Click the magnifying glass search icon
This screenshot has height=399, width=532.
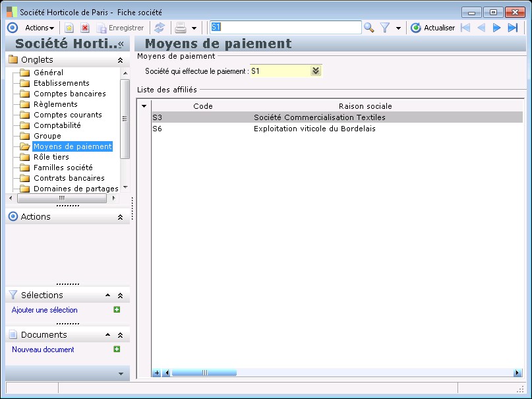369,28
